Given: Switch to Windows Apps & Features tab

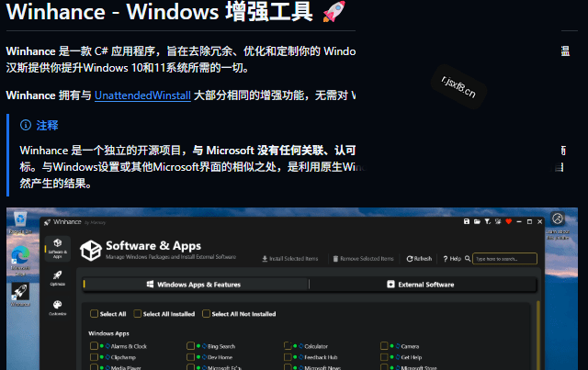Looking at the screenshot, I should [x=196, y=284].
